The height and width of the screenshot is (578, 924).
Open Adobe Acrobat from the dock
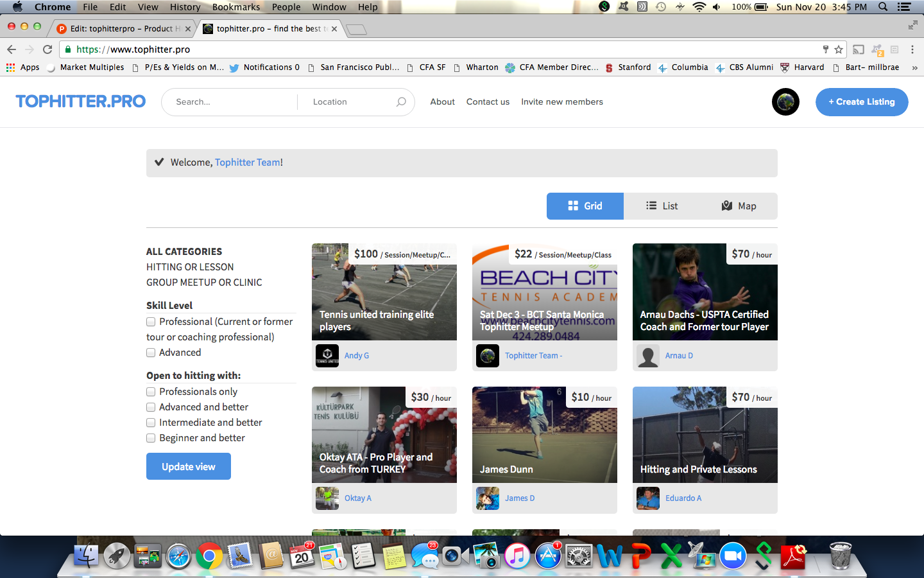click(x=794, y=556)
